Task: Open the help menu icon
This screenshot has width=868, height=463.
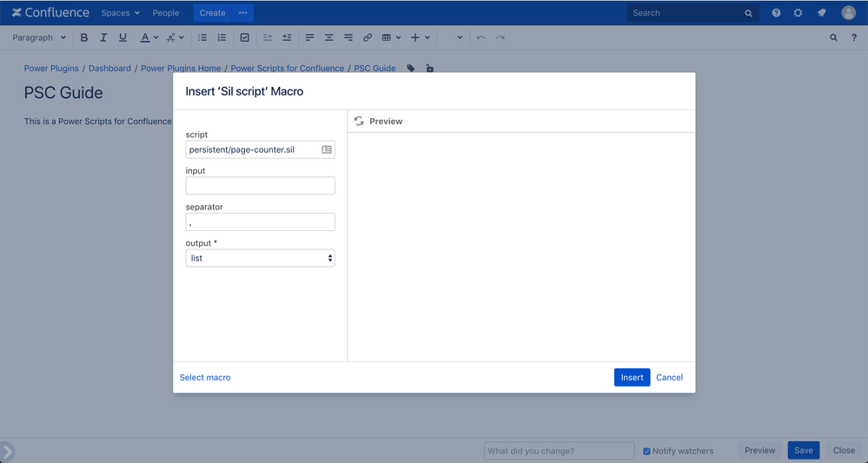Action: coord(776,13)
